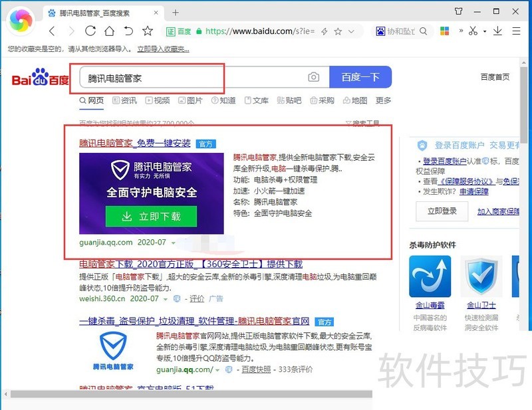Open the 金山毒霸 text link
This screenshot has width=532, height=410.
click(x=430, y=305)
